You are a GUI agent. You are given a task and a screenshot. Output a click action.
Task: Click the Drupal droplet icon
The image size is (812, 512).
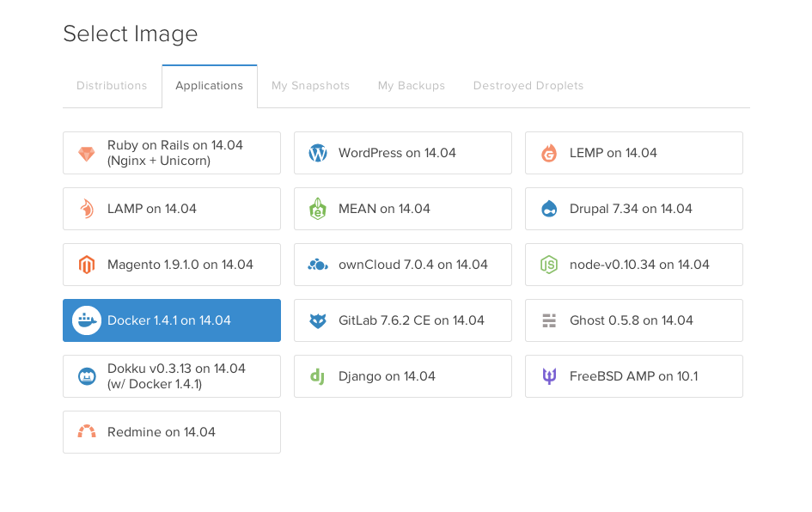pyautogui.click(x=549, y=209)
